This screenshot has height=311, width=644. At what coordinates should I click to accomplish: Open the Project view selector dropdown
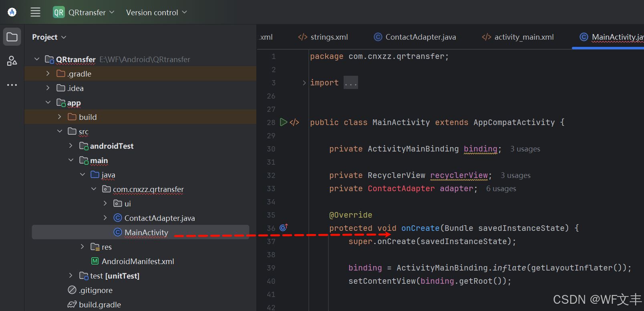click(x=49, y=37)
